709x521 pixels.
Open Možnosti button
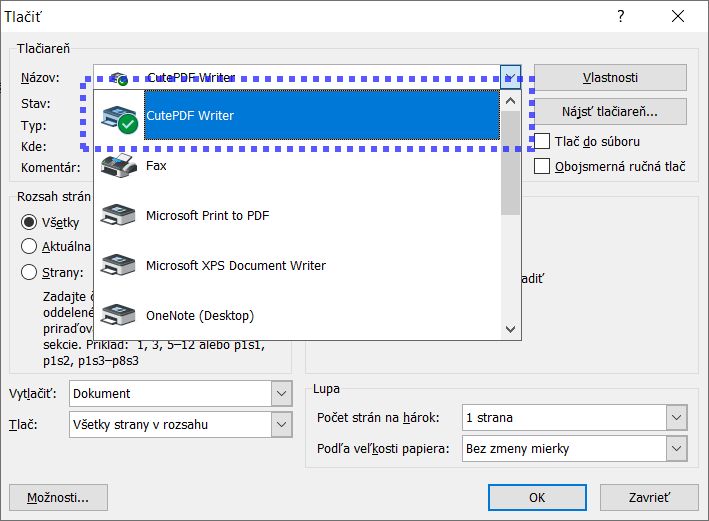[58, 497]
